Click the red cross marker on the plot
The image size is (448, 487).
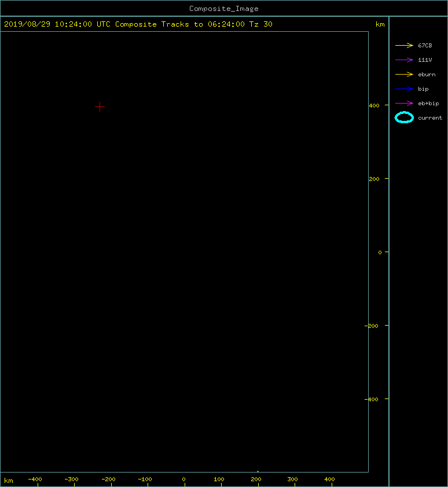coord(100,107)
